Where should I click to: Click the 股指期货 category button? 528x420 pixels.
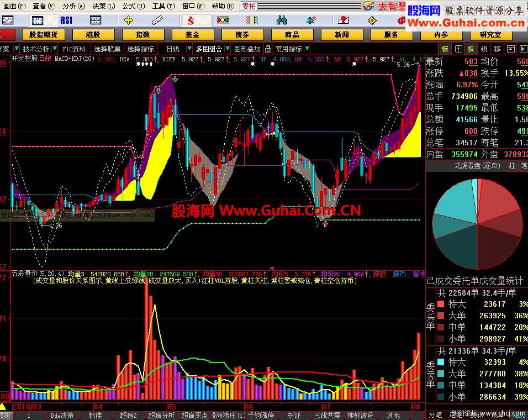click(44, 34)
